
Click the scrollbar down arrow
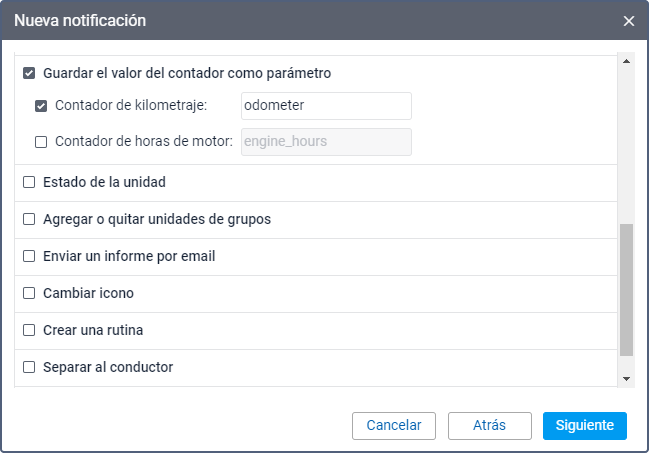[x=627, y=379]
